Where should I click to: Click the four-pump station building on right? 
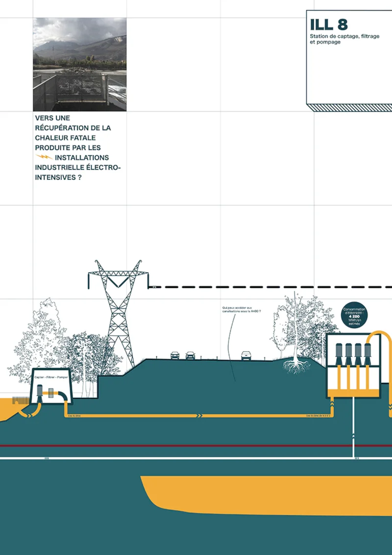353,365
